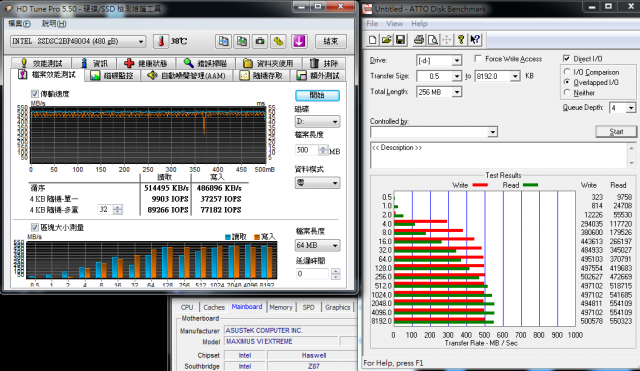The width and height of the screenshot is (640, 371).
Task: Open the INTEL SSDSC2BP480G4 drive selector dropdown
Action: tap(78, 41)
